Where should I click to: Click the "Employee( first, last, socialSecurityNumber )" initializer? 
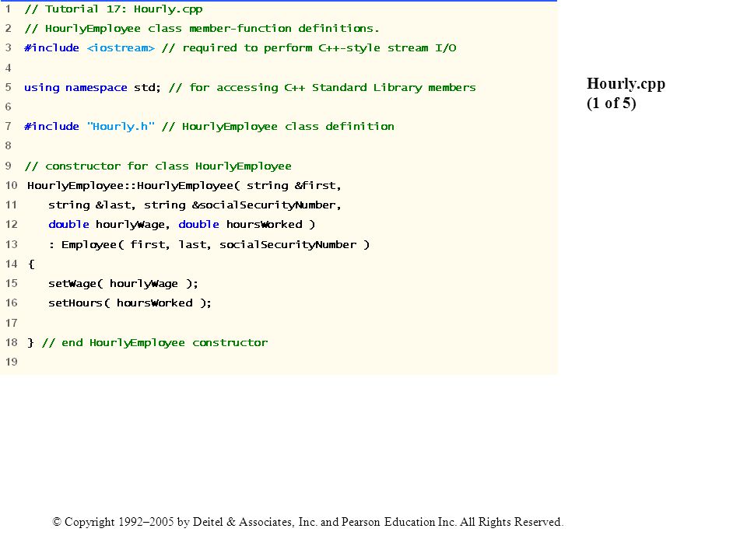pyautogui.click(x=216, y=245)
